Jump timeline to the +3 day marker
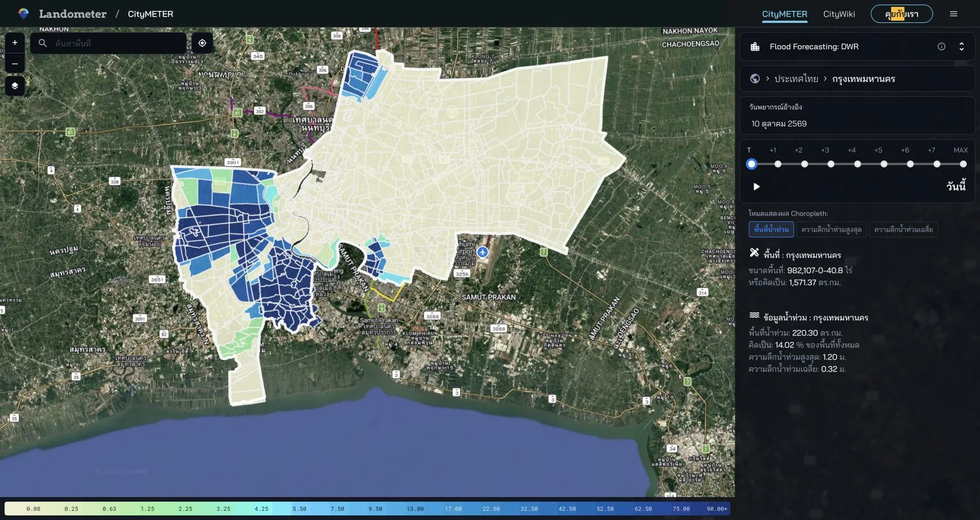This screenshot has height=520, width=980. coord(831,164)
